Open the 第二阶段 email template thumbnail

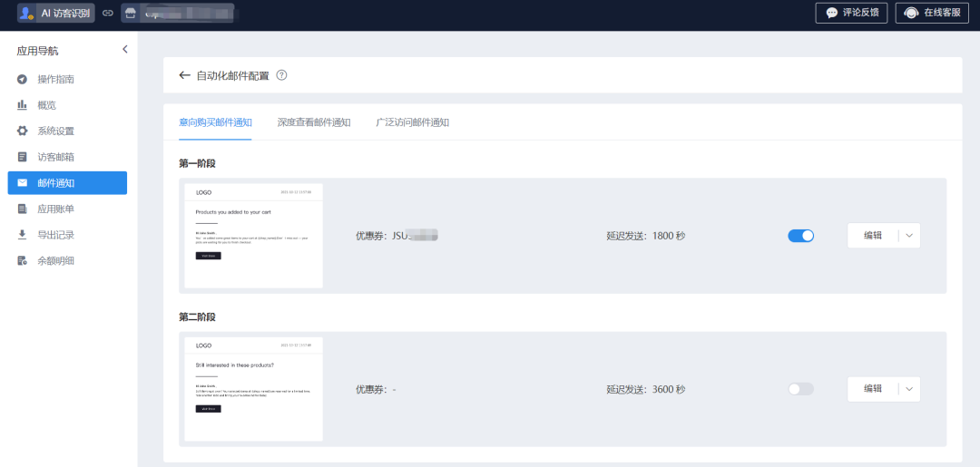point(254,389)
